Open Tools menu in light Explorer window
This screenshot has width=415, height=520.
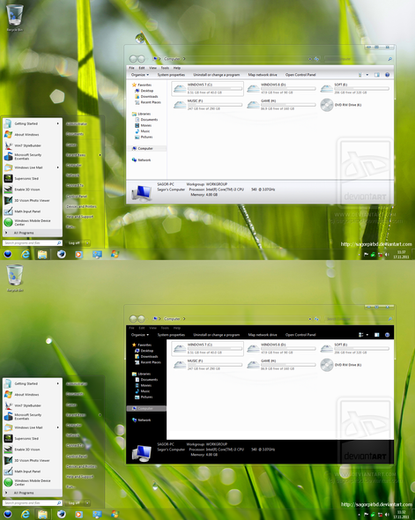coord(165,68)
